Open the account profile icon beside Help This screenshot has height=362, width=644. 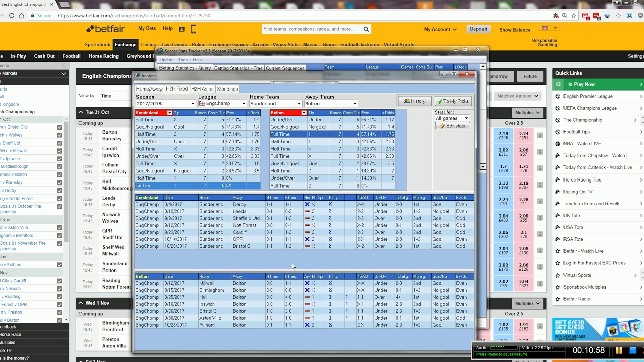[182, 29]
